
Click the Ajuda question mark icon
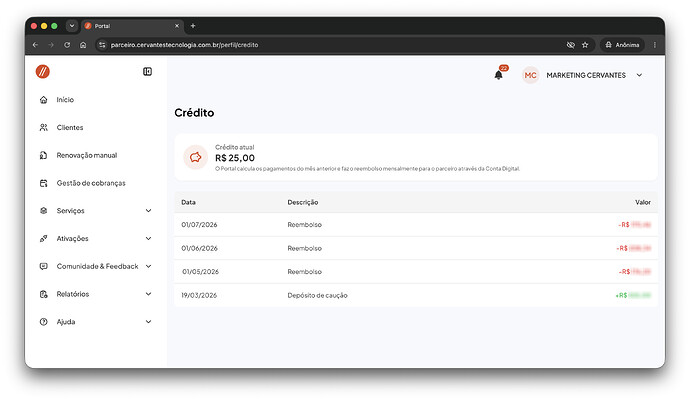pos(44,322)
